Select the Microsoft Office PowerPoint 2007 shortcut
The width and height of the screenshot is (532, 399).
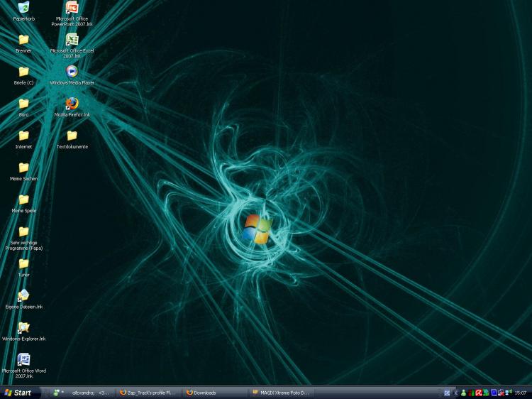point(72,9)
